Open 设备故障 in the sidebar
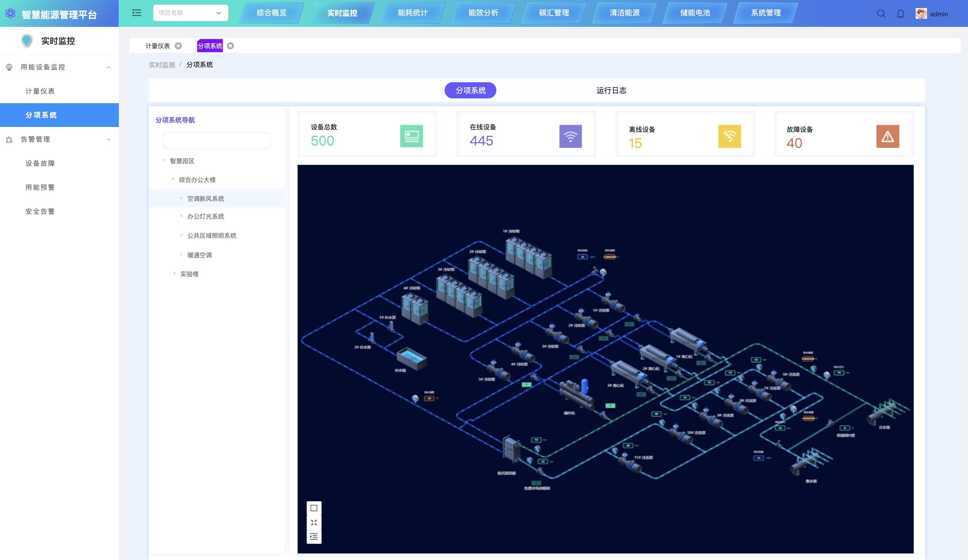The height and width of the screenshot is (560, 968). pos(40,163)
